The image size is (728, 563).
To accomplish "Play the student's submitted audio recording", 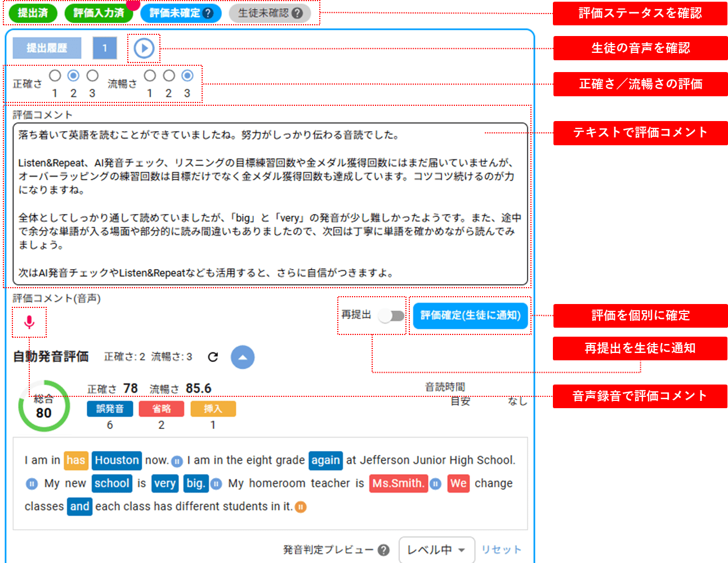I will coord(144,48).
